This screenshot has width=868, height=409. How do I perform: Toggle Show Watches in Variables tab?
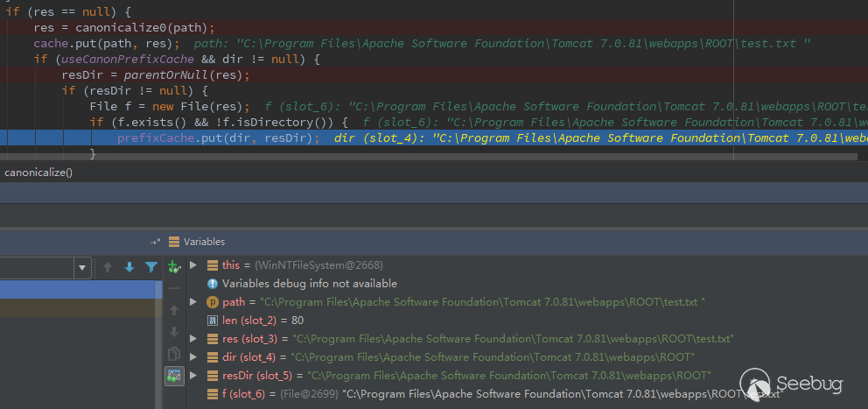(174, 377)
